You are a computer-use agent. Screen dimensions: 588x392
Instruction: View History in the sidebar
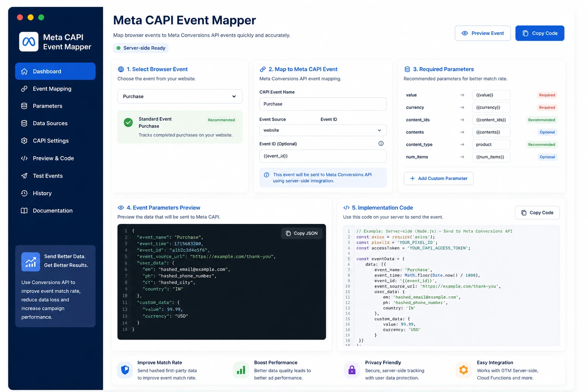(55, 193)
